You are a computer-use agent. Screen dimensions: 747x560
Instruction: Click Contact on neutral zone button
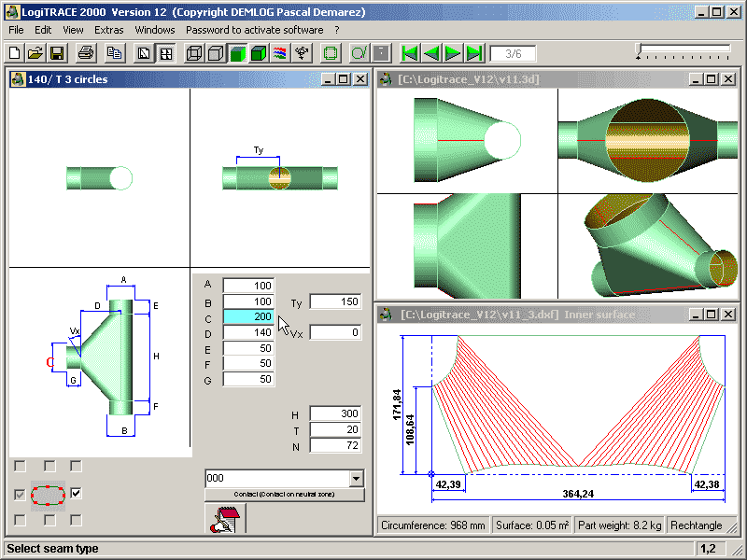(x=285, y=495)
